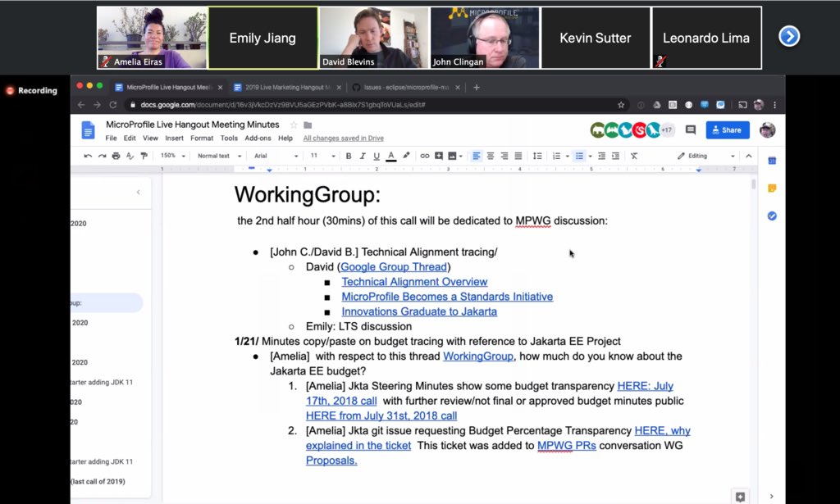Show next participants with blue arrow
The image size is (840, 504).
tap(789, 36)
